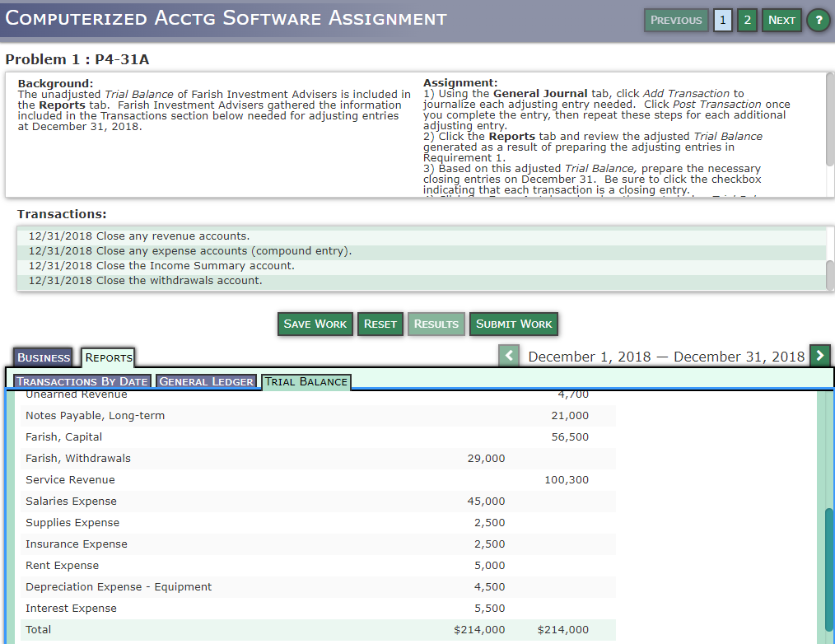Go to previous date period arrow
This screenshot has height=644, width=835.
pos(509,355)
